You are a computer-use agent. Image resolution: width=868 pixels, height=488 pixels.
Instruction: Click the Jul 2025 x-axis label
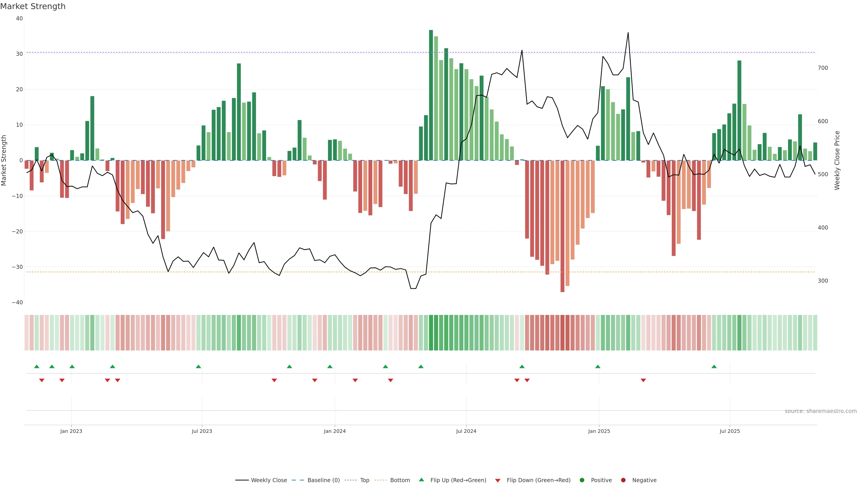click(729, 431)
